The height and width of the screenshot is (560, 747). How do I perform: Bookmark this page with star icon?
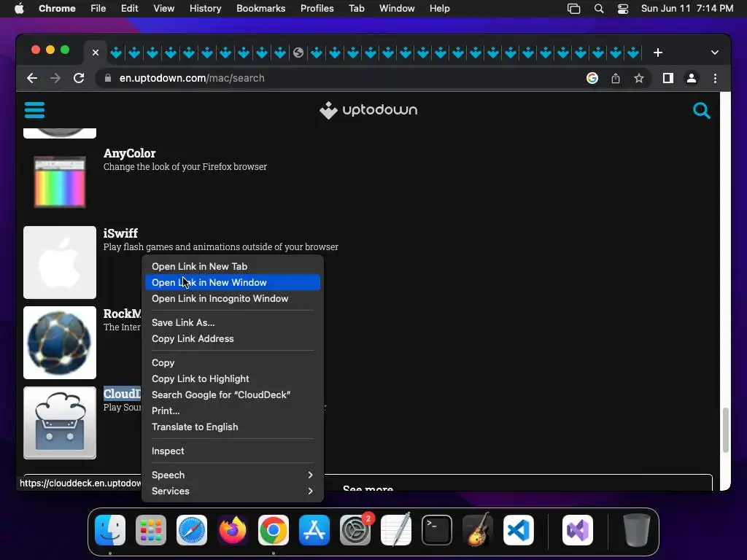[x=639, y=78]
